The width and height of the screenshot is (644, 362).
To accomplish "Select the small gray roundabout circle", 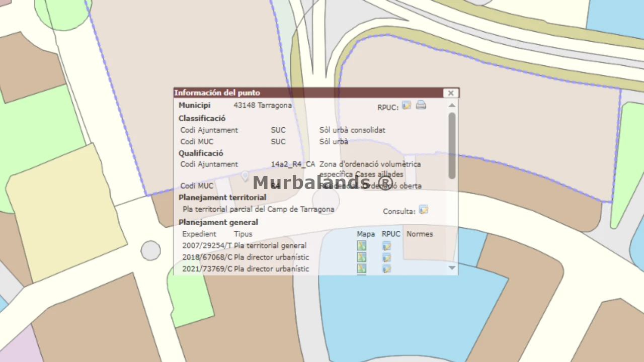I will [150, 250].
